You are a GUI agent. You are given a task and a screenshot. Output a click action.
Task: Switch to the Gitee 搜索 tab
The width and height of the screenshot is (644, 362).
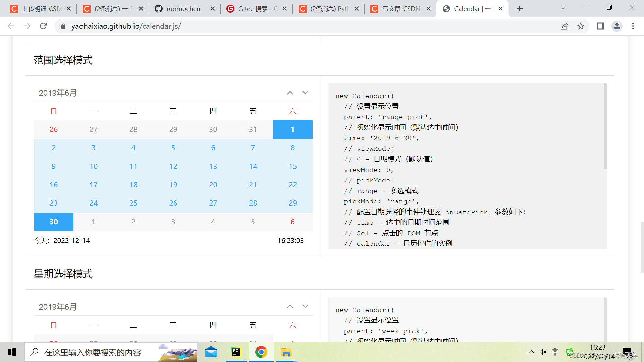[257, 9]
